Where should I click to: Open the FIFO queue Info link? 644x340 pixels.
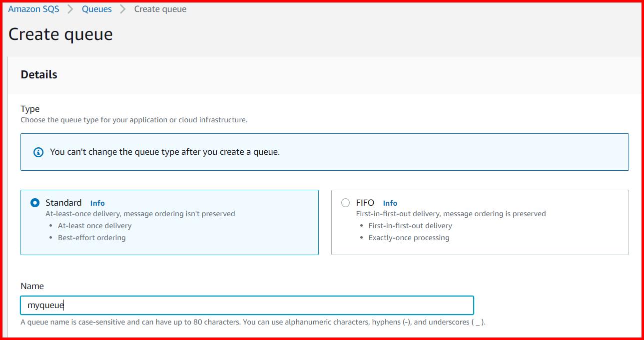[390, 203]
